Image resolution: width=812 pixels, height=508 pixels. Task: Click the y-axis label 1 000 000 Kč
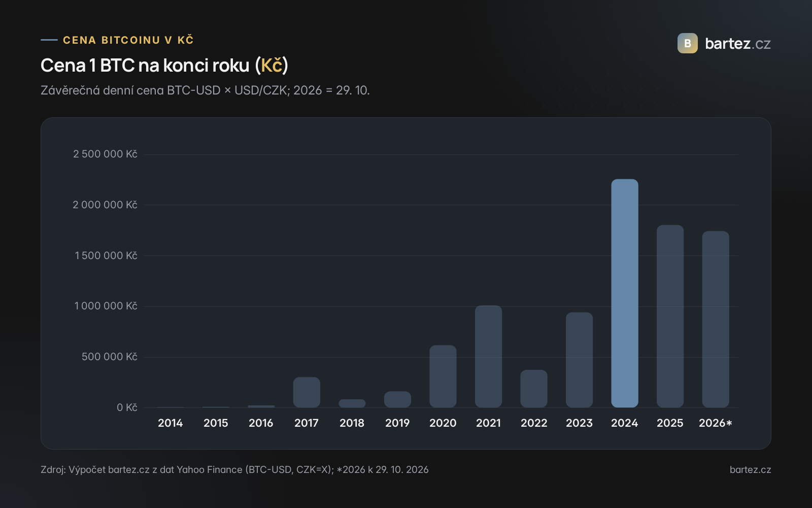click(106, 306)
